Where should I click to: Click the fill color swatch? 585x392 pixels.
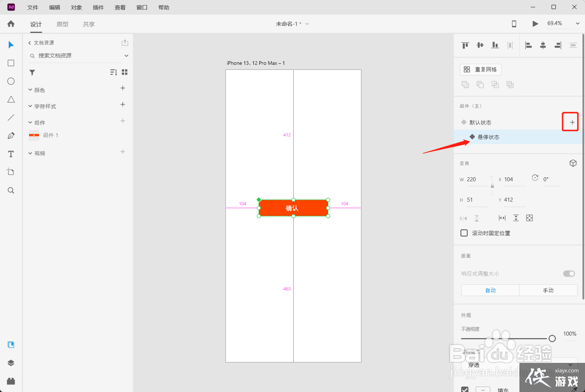(x=483, y=389)
